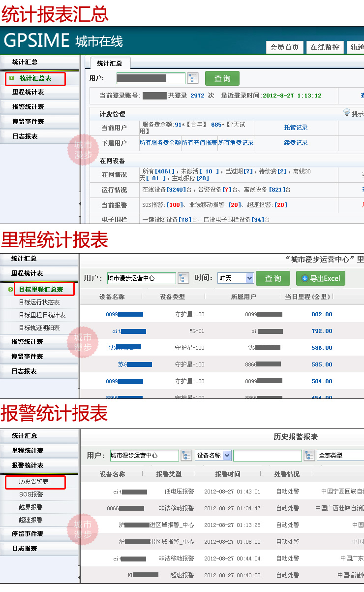
Task: Open 所有充值报表 link
Action: point(200,143)
